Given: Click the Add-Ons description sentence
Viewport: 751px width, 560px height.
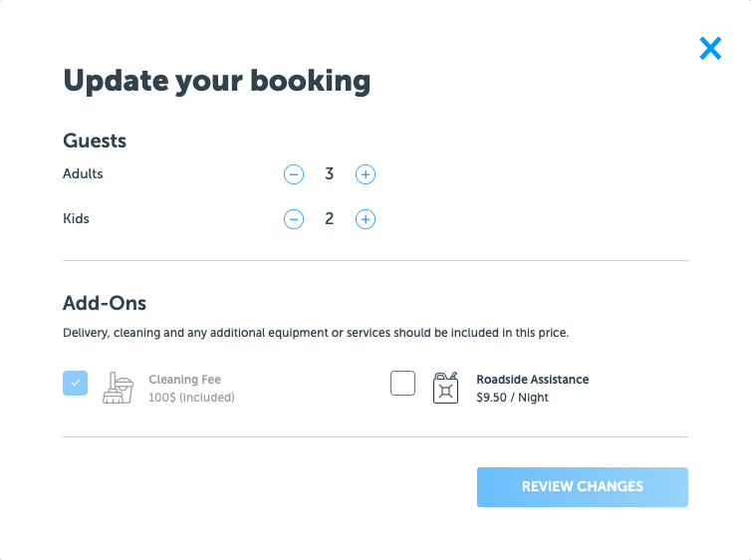Looking at the screenshot, I should pos(316,333).
